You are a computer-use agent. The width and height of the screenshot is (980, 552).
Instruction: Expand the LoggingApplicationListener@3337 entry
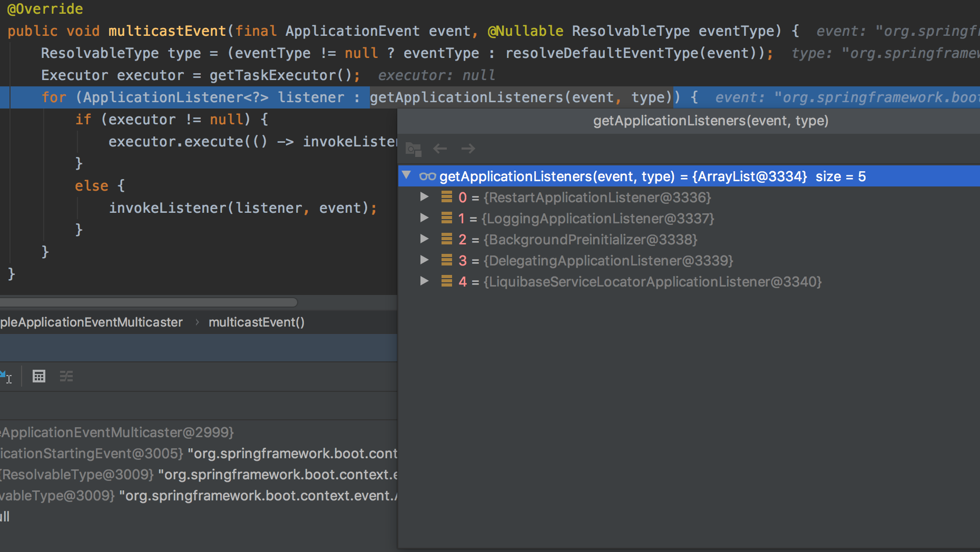424,218
